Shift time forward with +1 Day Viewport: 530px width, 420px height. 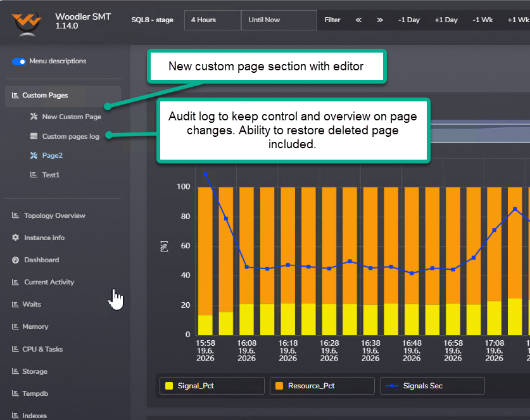[446, 20]
